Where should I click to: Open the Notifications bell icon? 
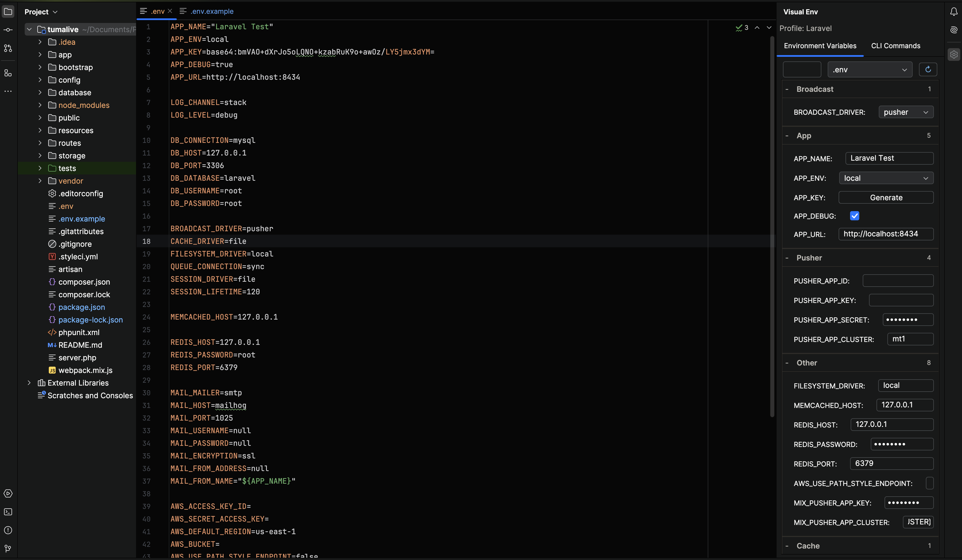pos(954,11)
